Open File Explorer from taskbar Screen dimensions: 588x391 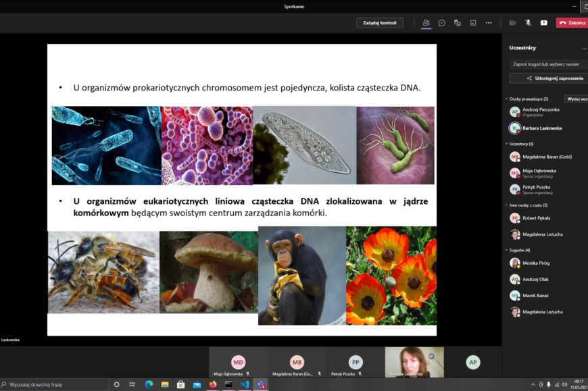pyautogui.click(x=165, y=385)
